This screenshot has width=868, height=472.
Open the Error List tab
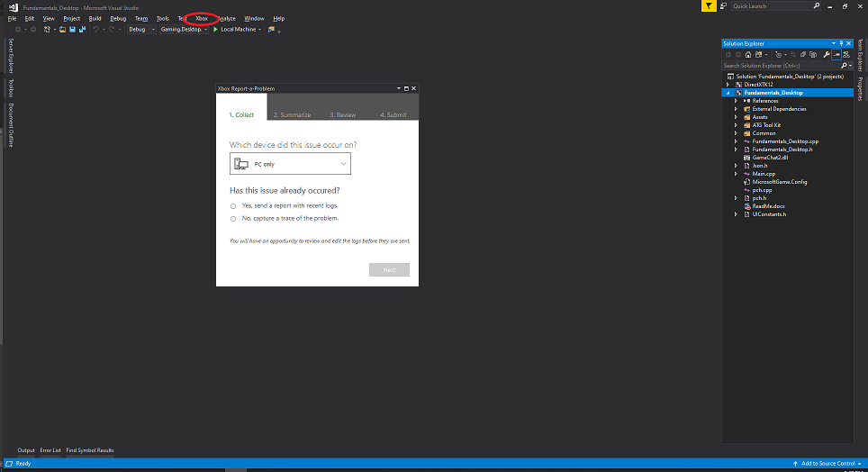point(50,450)
